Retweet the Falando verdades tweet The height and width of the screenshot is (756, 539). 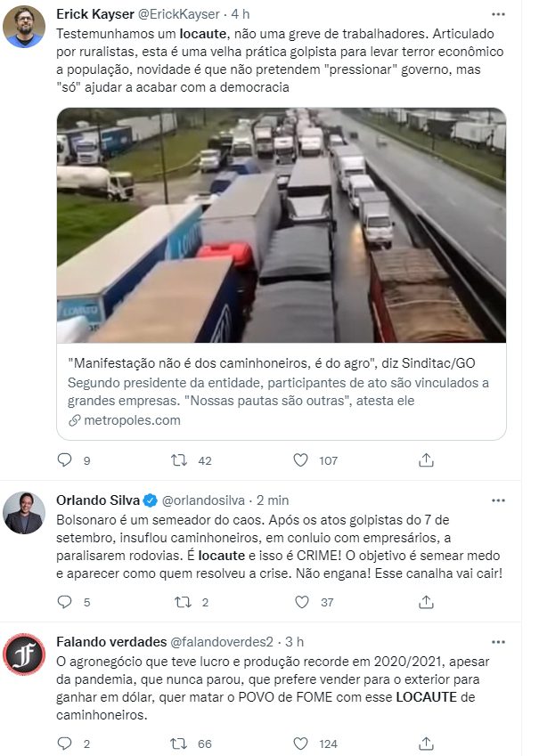tap(179, 743)
